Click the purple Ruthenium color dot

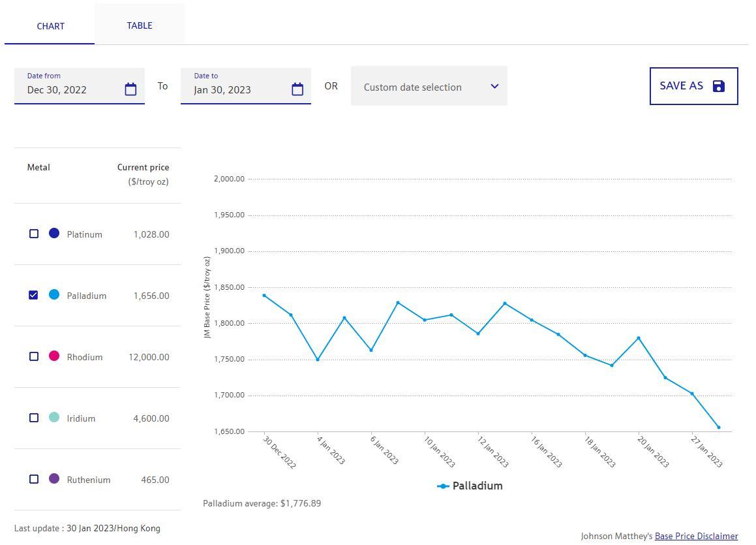(x=54, y=478)
